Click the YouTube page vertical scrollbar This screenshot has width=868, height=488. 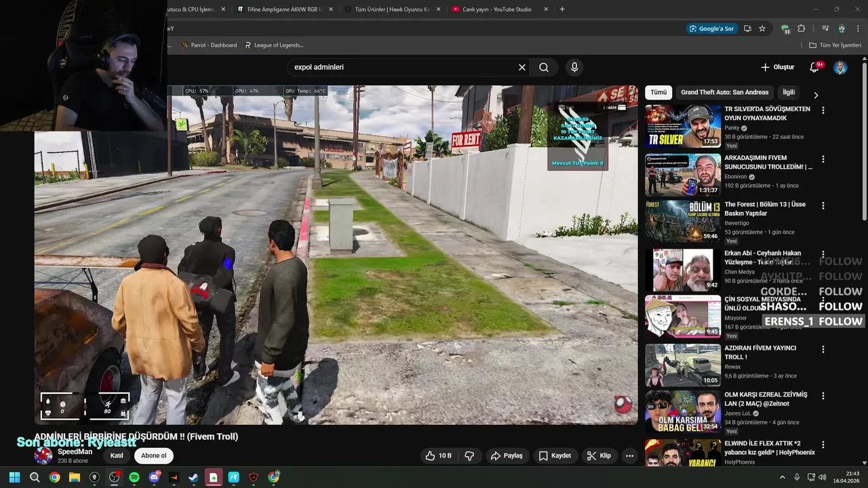[864, 142]
